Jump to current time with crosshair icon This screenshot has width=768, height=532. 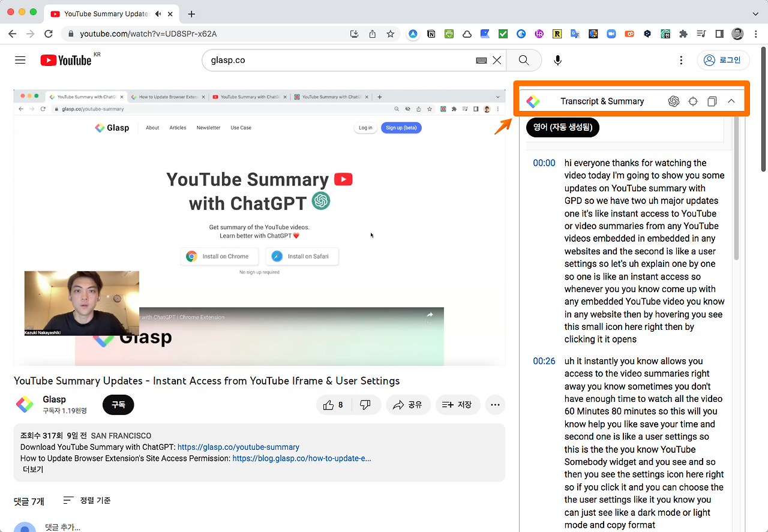(693, 101)
